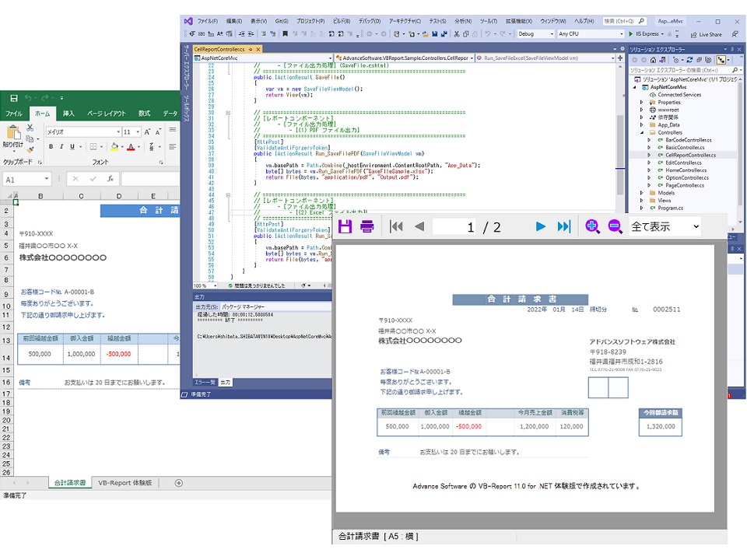Open the ページレイアウト ribbon tab in Excel
Viewport: 747px width, 560px height.
[x=107, y=114]
